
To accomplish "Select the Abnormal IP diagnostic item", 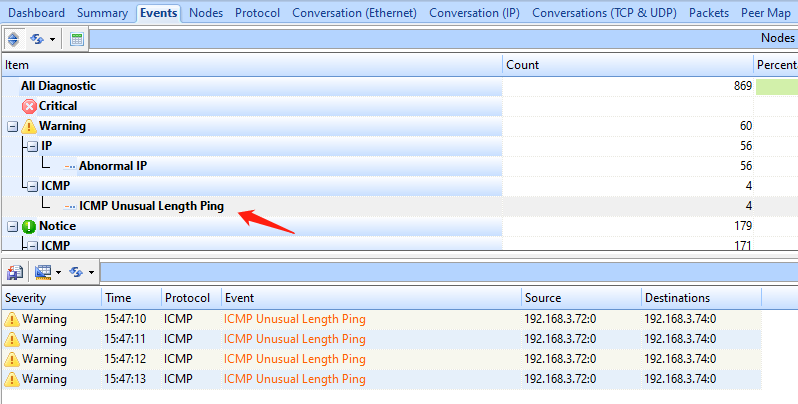I will coord(119,166).
